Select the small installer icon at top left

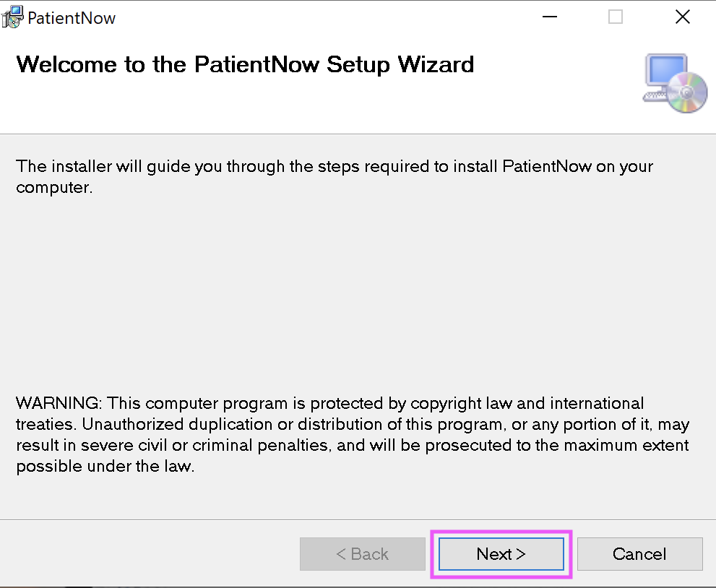[12, 17]
